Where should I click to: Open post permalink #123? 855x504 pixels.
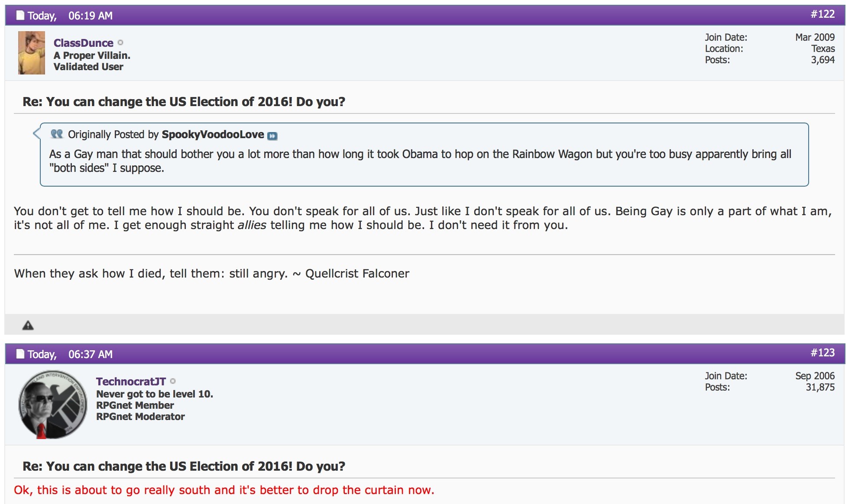click(x=823, y=353)
